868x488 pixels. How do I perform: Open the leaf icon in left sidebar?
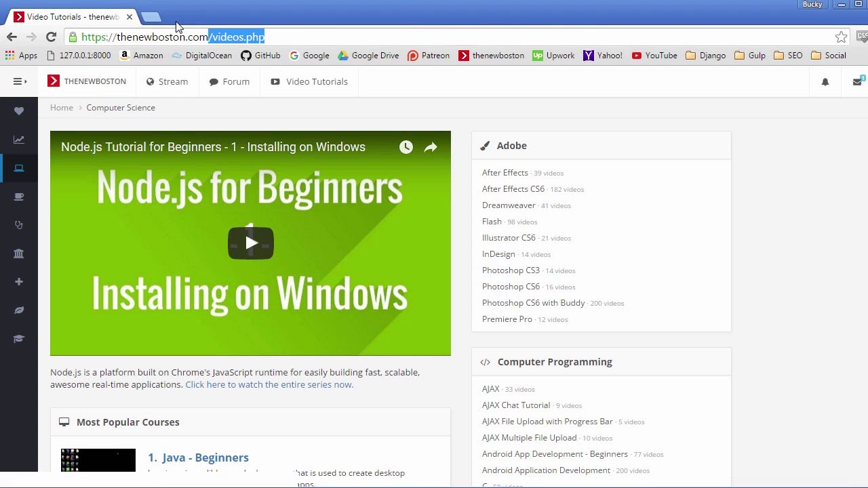pyautogui.click(x=19, y=310)
